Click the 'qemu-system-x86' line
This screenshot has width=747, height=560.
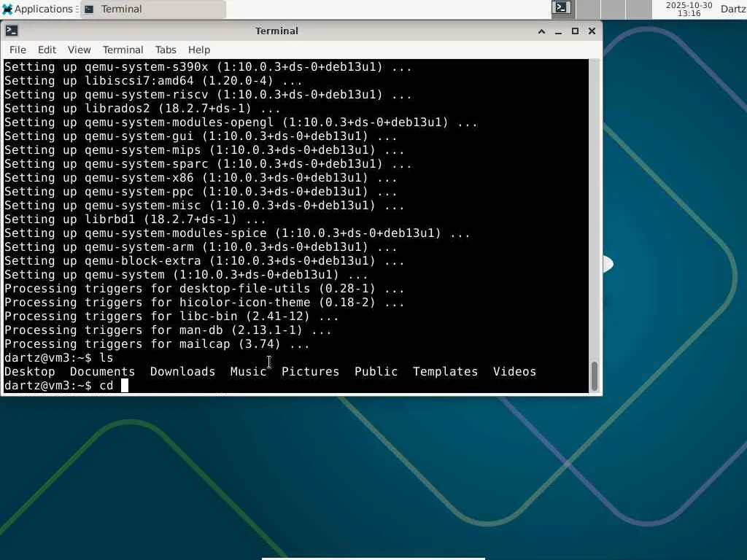pyautogui.click(x=201, y=177)
